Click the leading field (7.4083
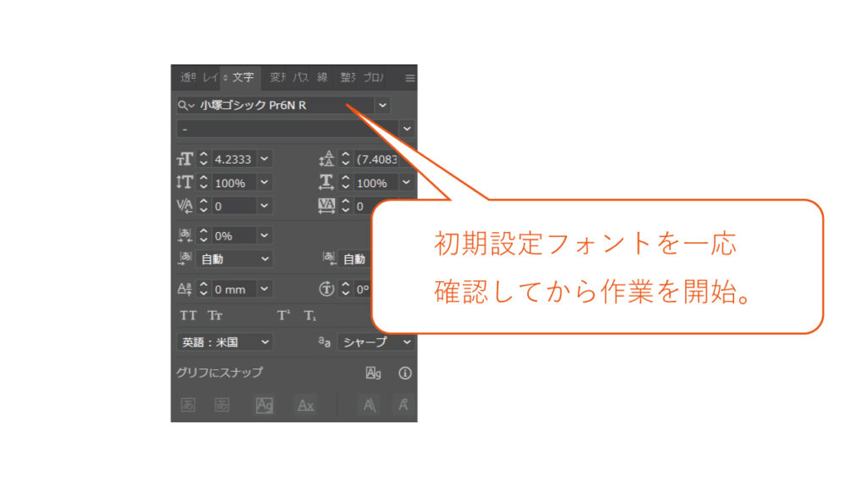Viewport: 868px width, 488px height. 376,159
